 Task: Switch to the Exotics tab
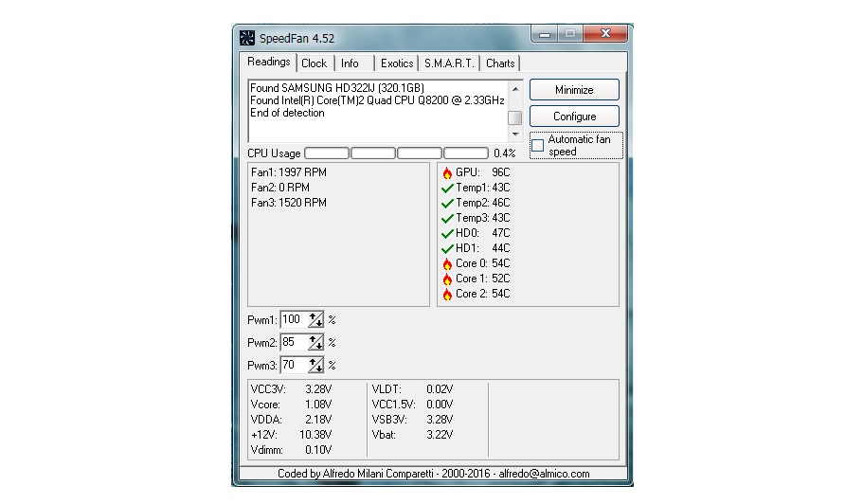[397, 63]
